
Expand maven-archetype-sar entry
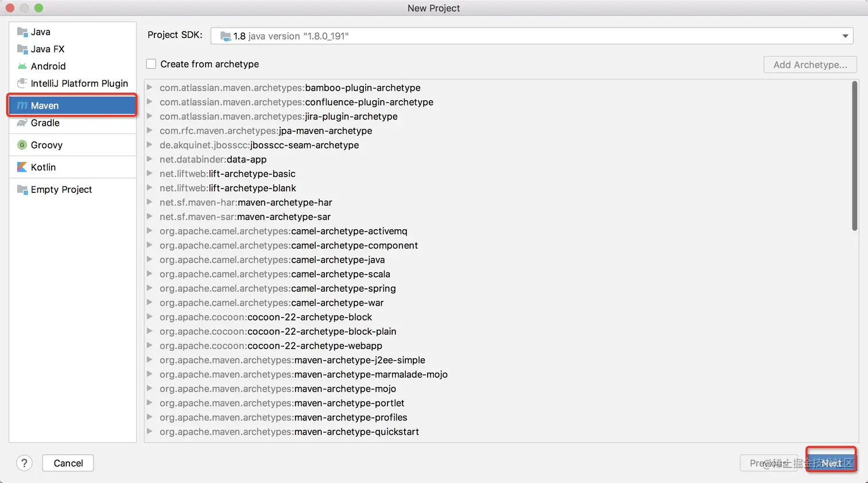coord(150,217)
